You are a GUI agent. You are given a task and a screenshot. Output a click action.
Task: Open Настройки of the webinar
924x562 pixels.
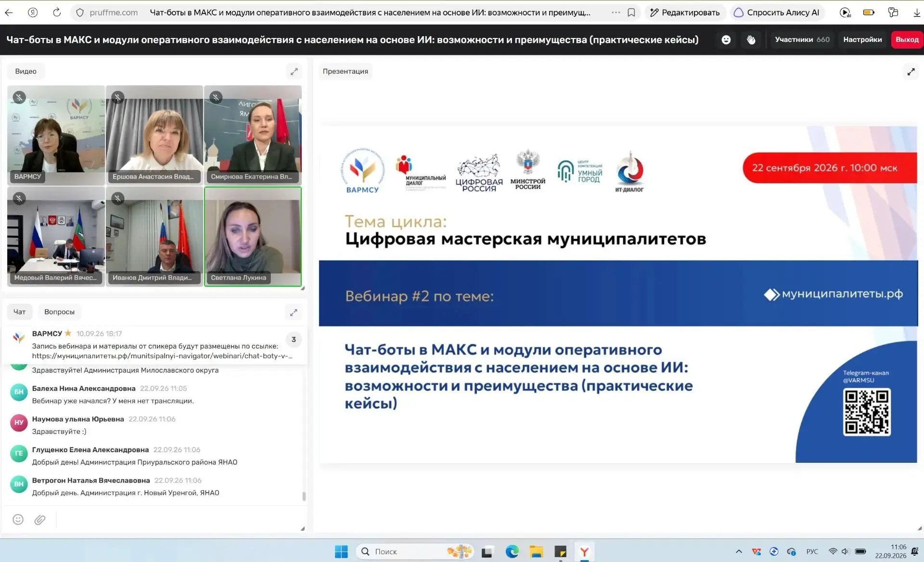pos(862,39)
